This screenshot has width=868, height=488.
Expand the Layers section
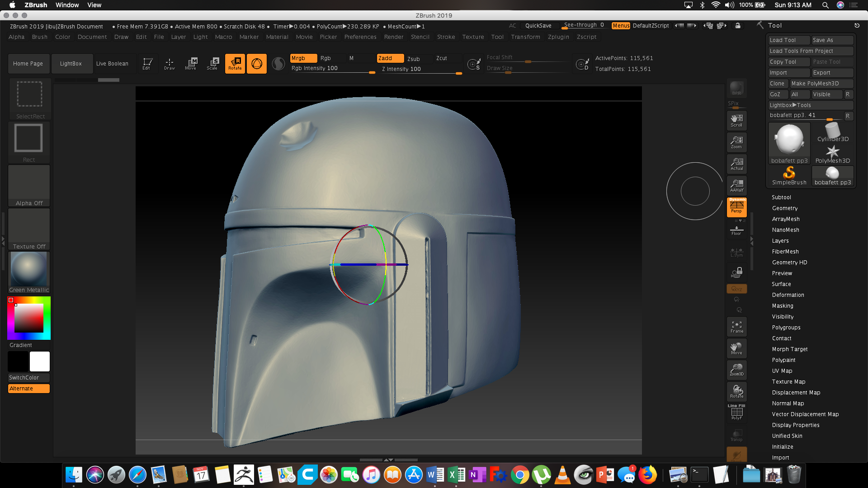(x=780, y=241)
